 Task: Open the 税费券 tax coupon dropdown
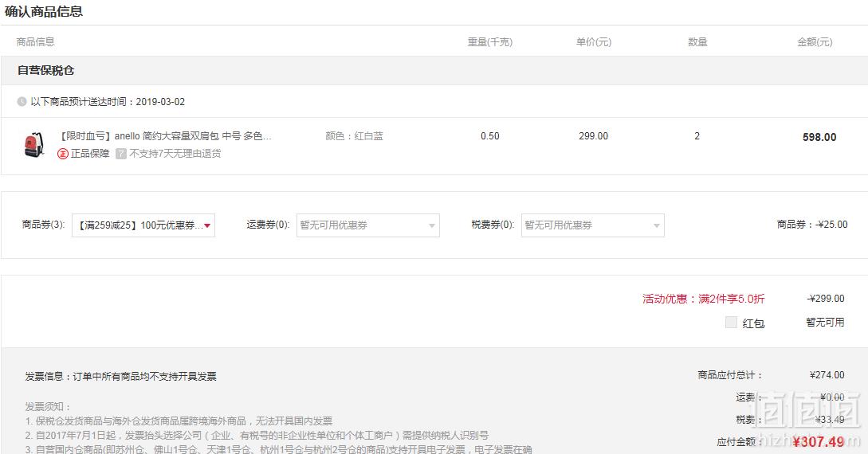coord(593,225)
